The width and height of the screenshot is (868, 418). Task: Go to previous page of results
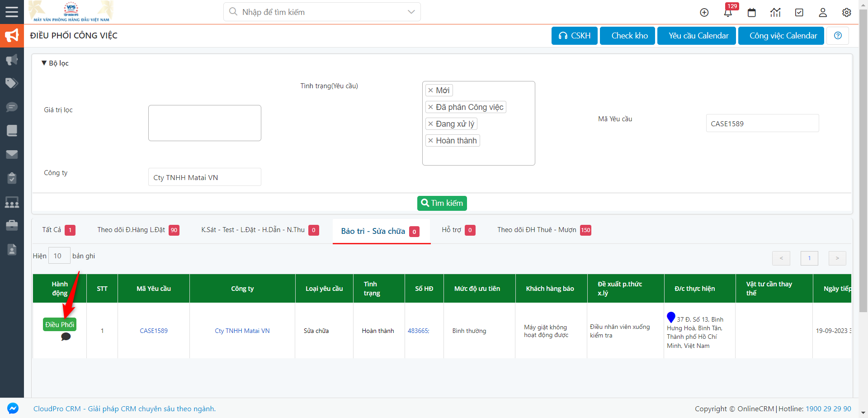[781, 258]
